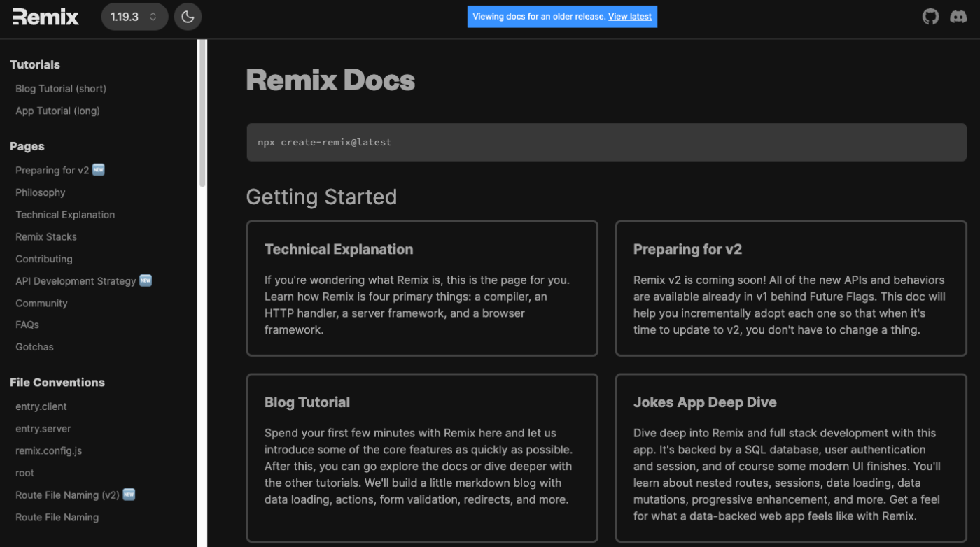Open Remix Stacks sidebar page
Image resolution: width=980 pixels, height=547 pixels.
click(46, 236)
